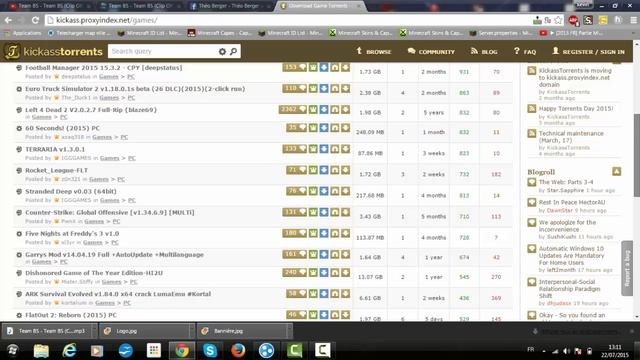Open Five Nights at Freddy's 3 link

coord(72,233)
